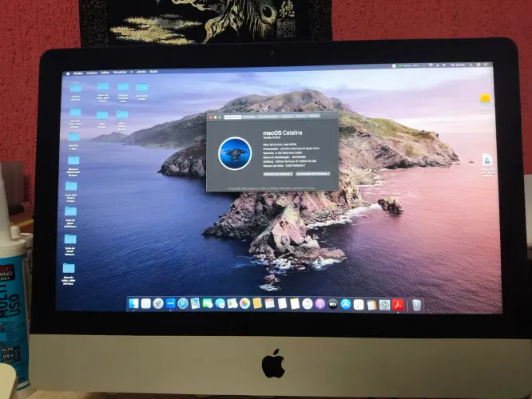Switch to the Suporte tab
Viewport: 532px width, 399px height.
[x=300, y=117]
